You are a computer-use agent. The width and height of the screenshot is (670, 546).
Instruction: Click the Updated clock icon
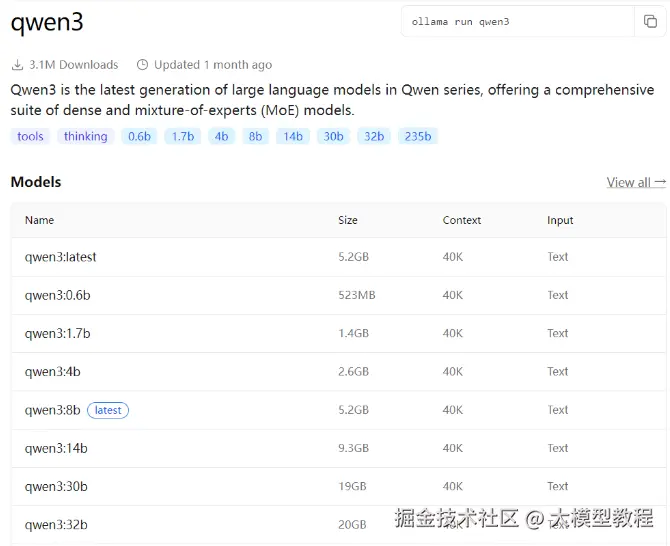click(x=142, y=65)
